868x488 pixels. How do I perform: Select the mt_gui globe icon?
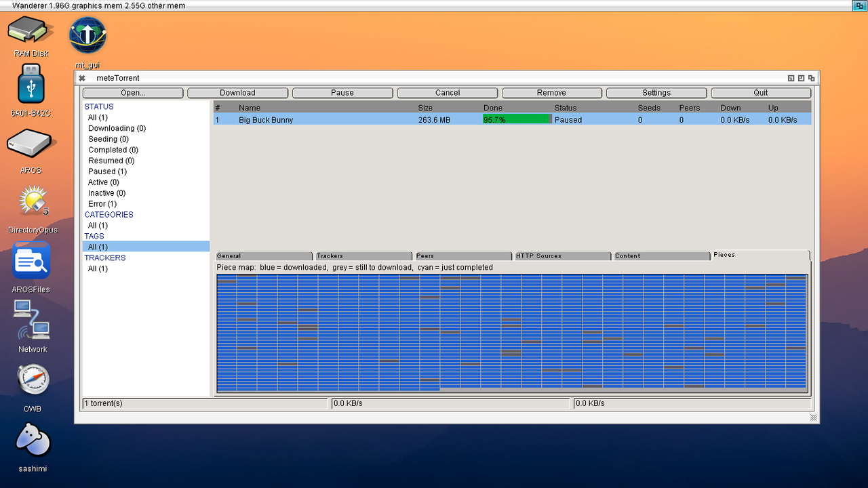pyautogui.click(x=87, y=35)
